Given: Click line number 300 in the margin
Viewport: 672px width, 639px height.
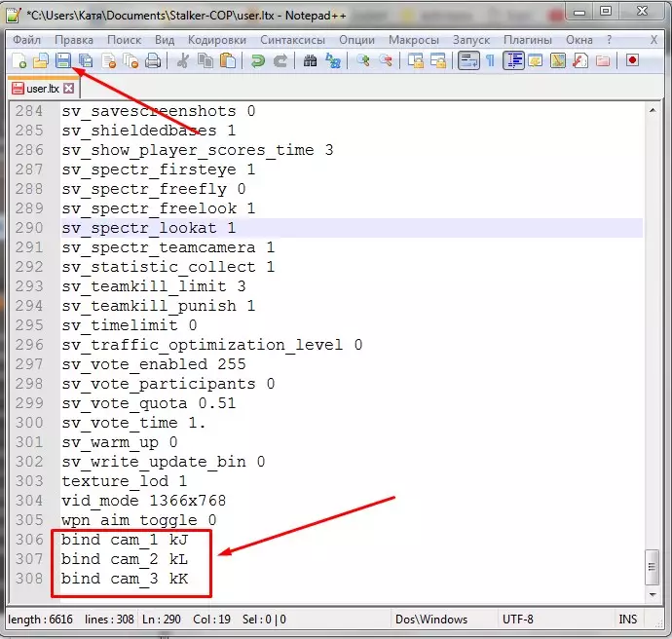Looking at the screenshot, I should tap(29, 423).
